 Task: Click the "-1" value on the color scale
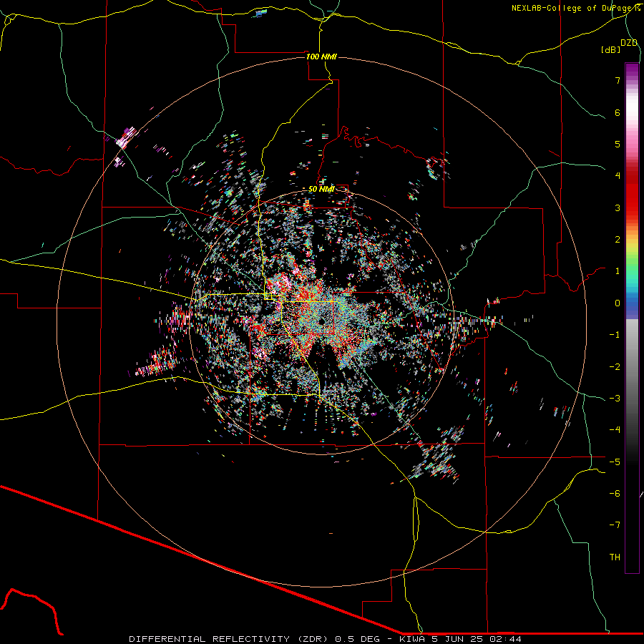click(615, 335)
